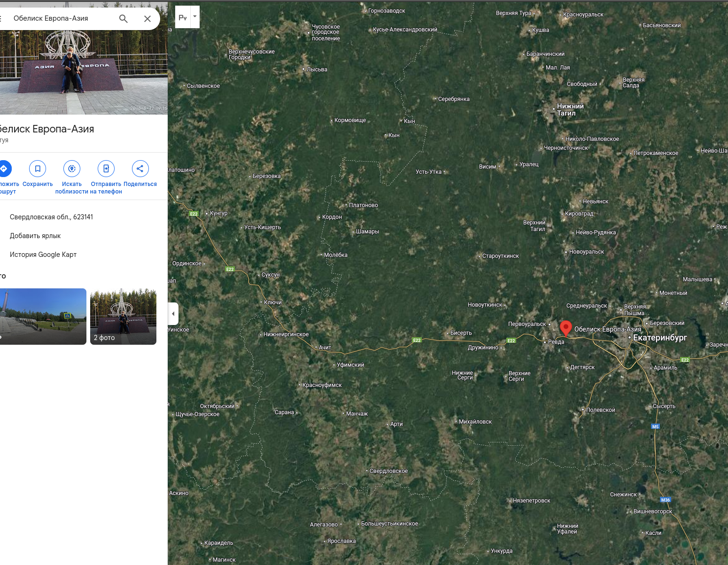Click the search magnifier icon
The height and width of the screenshot is (565, 728).
coord(124,19)
